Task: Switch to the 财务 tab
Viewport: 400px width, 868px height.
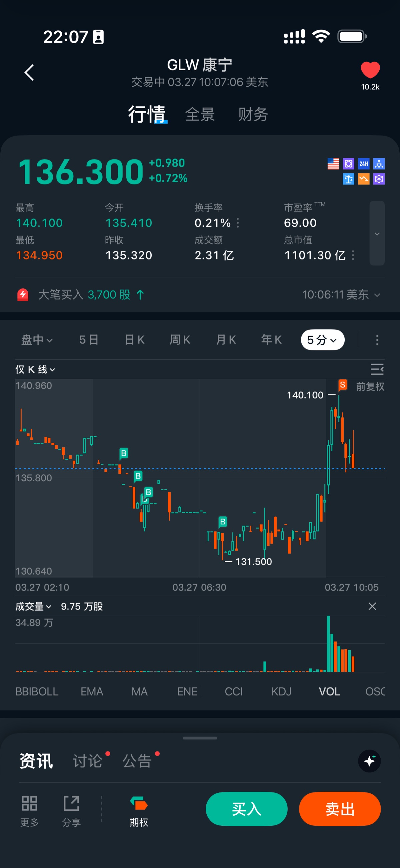Action: (x=253, y=114)
